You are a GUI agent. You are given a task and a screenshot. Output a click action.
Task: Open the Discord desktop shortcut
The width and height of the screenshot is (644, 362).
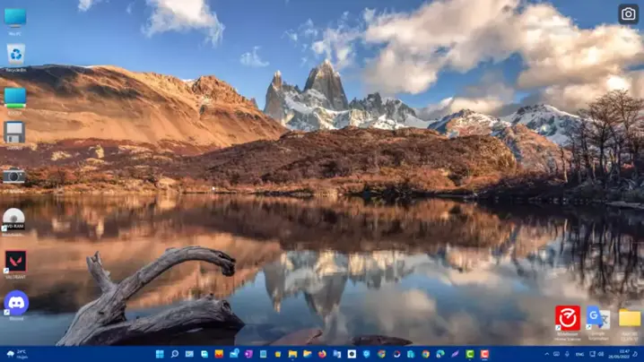[x=15, y=303]
